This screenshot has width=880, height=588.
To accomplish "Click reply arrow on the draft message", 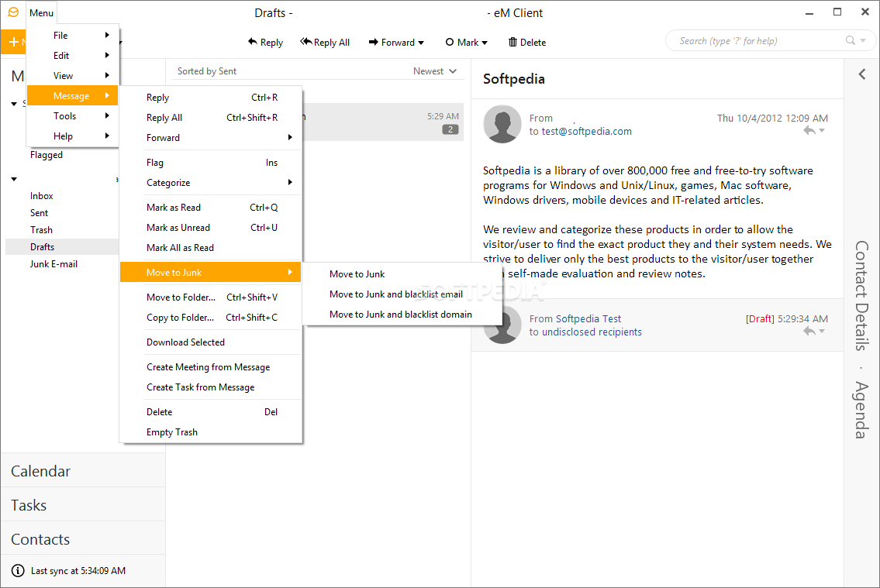I will click(809, 332).
